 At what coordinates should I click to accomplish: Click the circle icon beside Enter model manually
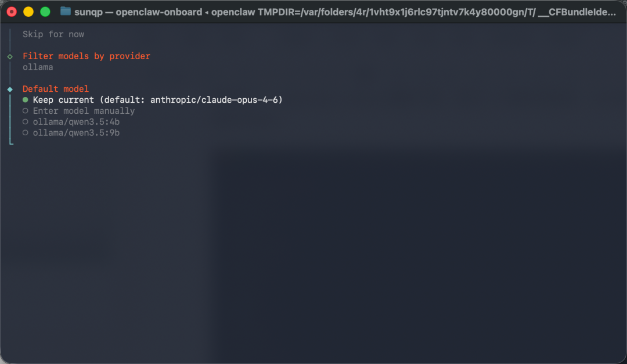[x=25, y=110]
